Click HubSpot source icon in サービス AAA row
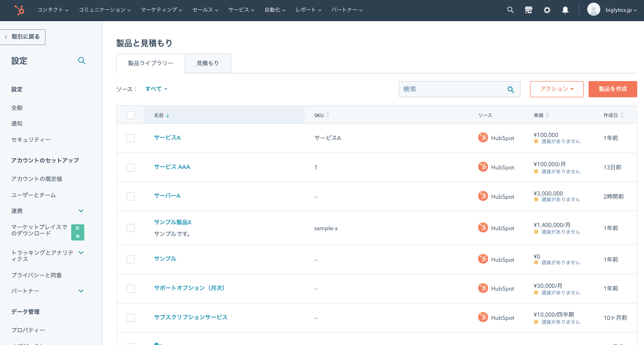 click(x=483, y=167)
